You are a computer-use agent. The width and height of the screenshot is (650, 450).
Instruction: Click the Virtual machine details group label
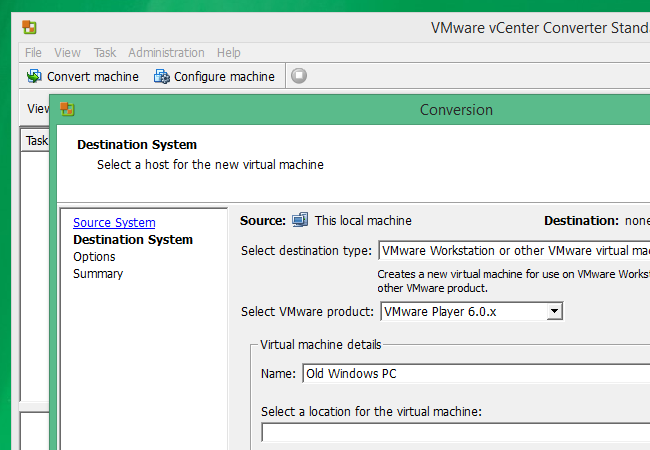[321, 344]
